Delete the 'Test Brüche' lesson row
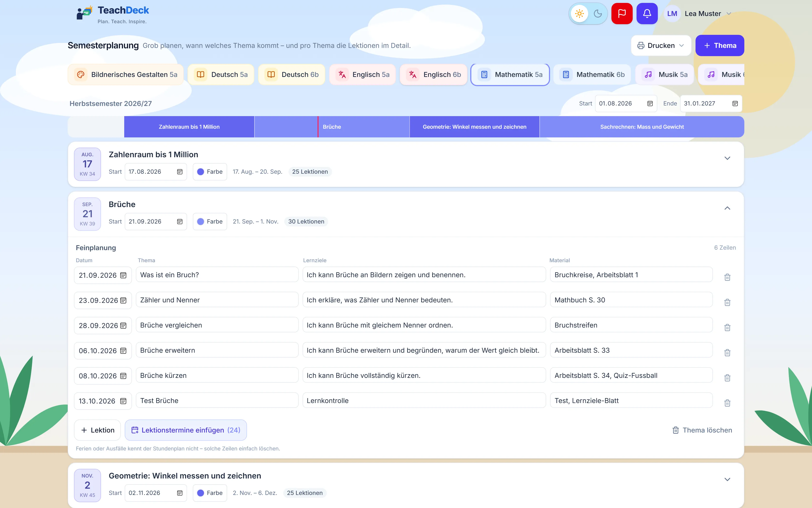The width and height of the screenshot is (812, 508). coord(727,403)
